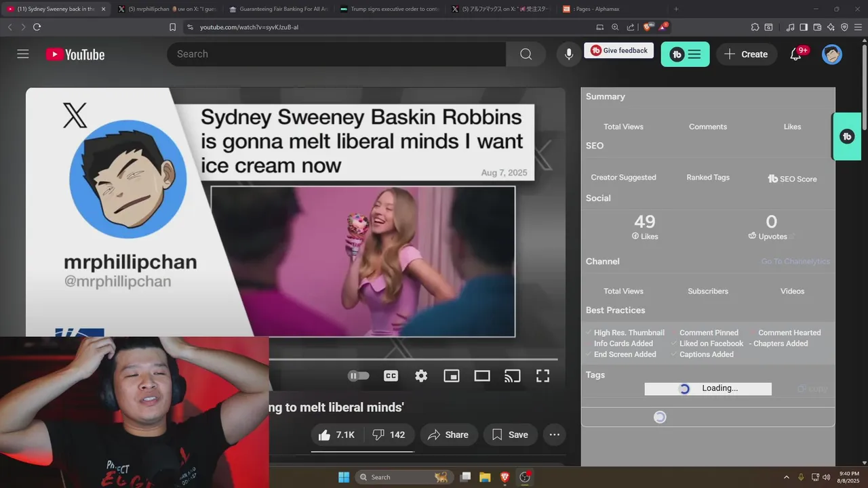The image size is (868, 488).
Task: Click the Give feedback button
Action: 619,50
